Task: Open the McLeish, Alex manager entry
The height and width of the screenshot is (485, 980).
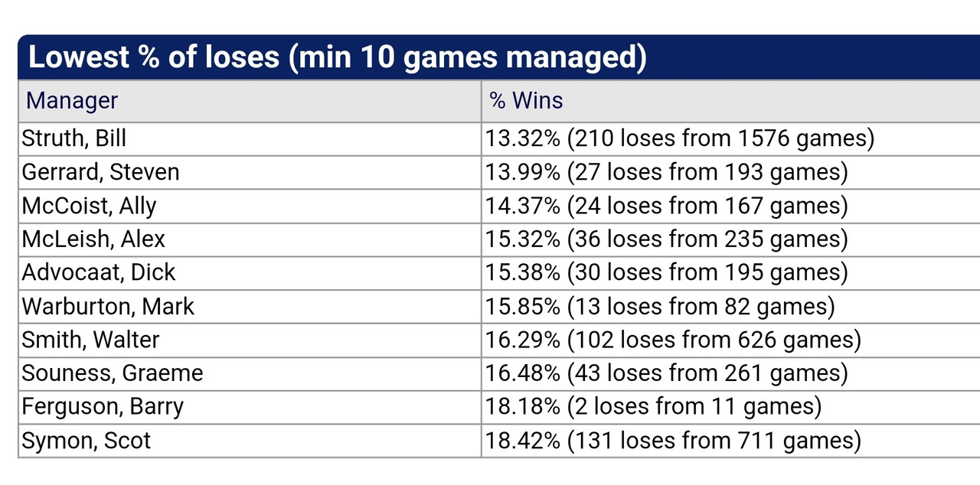Action: pyautogui.click(x=93, y=239)
